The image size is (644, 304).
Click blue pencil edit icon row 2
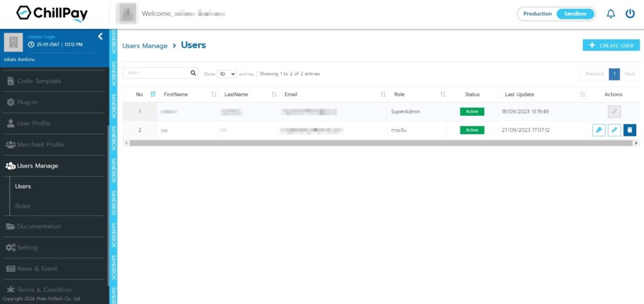(614, 130)
